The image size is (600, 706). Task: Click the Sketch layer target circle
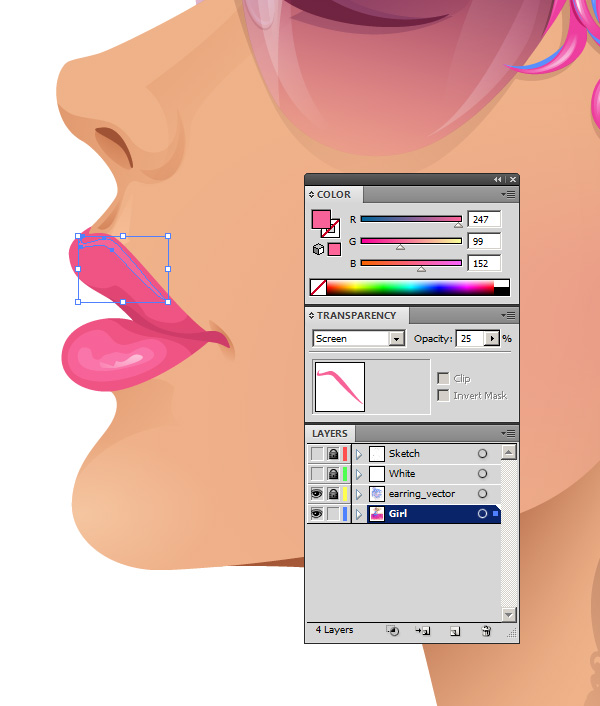point(482,454)
